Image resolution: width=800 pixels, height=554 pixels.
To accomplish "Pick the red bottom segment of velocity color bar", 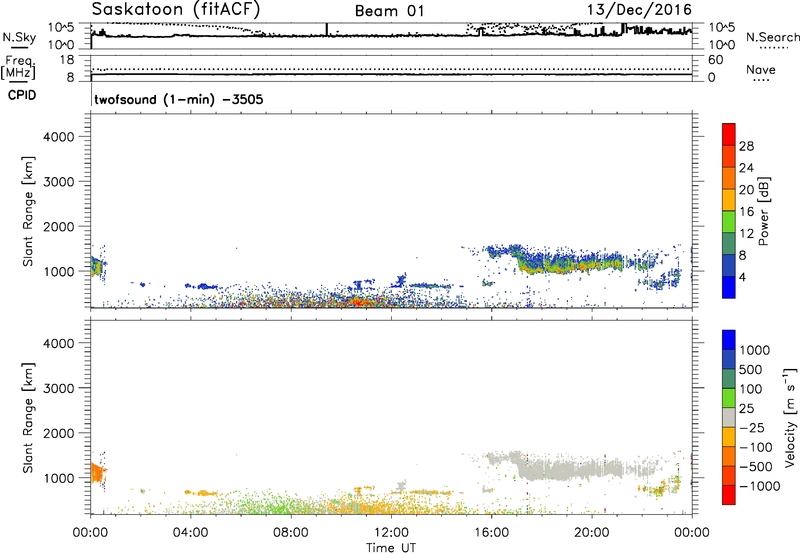I will [729, 495].
